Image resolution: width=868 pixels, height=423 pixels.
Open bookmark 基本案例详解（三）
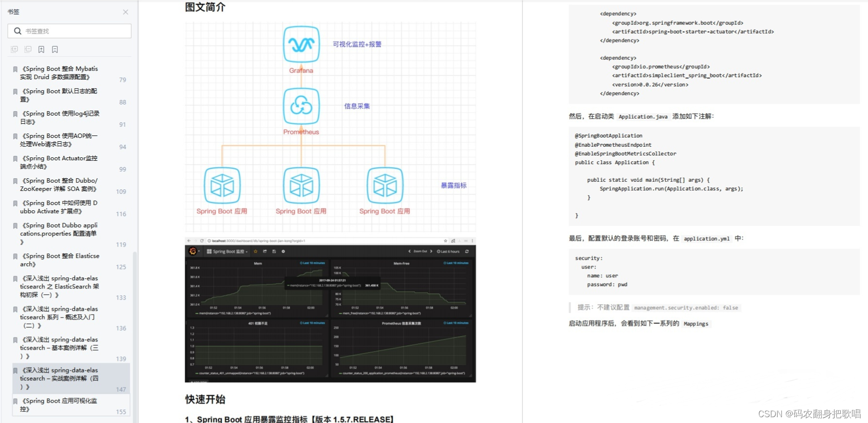coord(59,348)
